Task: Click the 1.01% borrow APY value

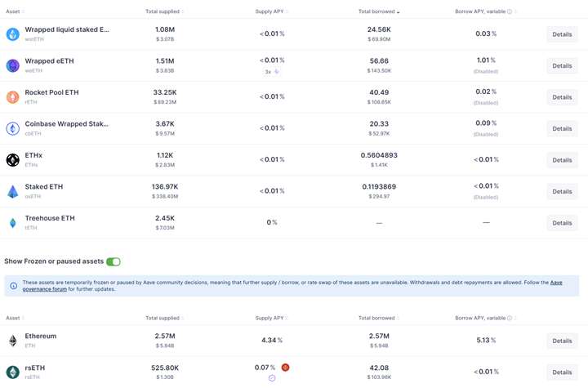Action: 486,60
